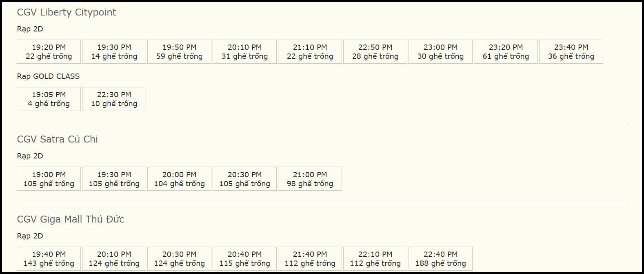This screenshot has height=274, width=644.
Task: Select 20:00 PM showtime with 104 seats
Action: [x=179, y=179]
